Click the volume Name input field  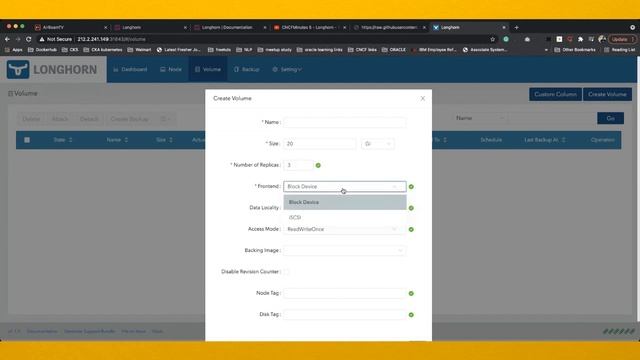click(344, 122)
